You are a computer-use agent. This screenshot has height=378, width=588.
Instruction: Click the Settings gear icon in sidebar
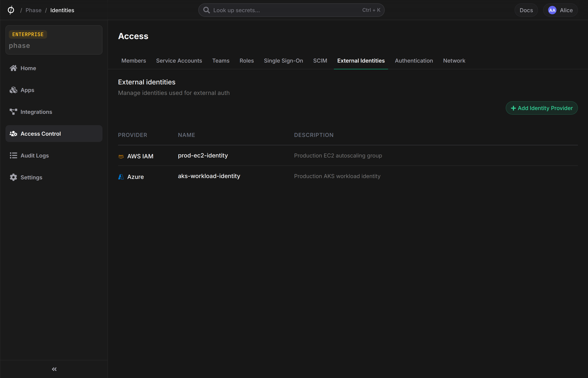[13, 177]
